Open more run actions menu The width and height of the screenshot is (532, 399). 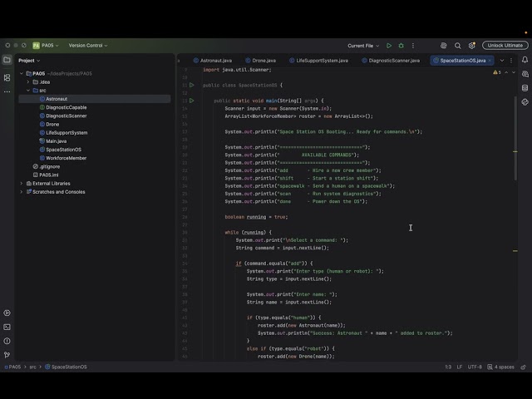pyautogui.click(x=413, y=46)
